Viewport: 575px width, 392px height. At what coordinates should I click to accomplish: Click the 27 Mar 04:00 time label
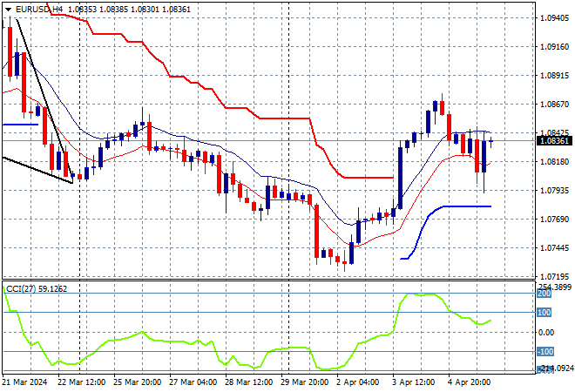193,382
